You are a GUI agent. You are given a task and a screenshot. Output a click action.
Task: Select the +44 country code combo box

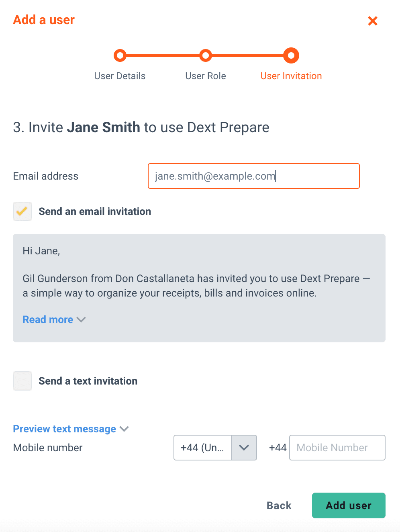tap(203, 448)
